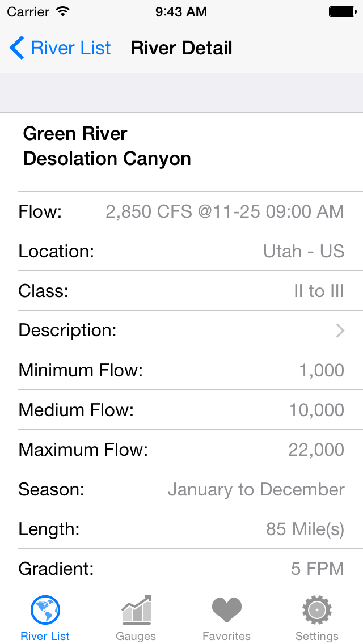363x644 pixels.
Task: Open the Settings gear icon
Action: tap(317, 611)
